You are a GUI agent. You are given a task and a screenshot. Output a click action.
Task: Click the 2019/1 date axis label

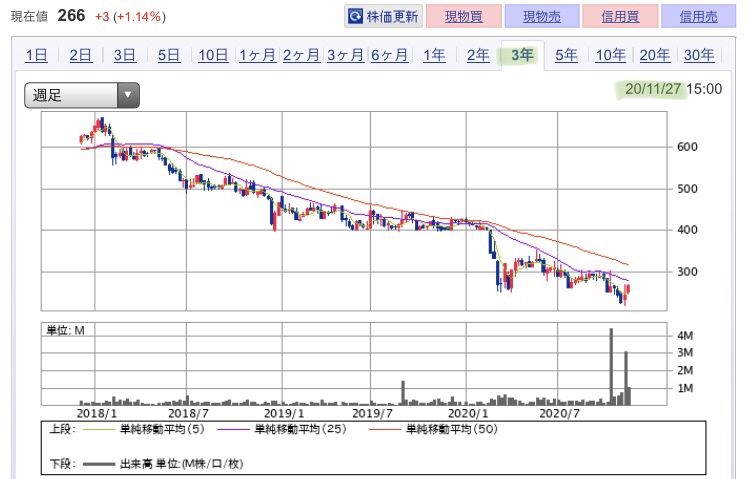(x=284, y=413)
